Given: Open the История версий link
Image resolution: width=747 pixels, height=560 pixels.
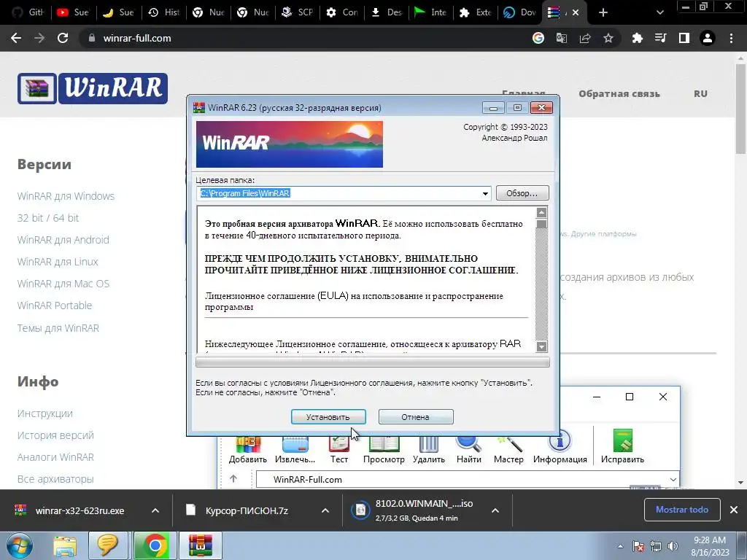Looking at the screenshot, I should click(55, 435).
